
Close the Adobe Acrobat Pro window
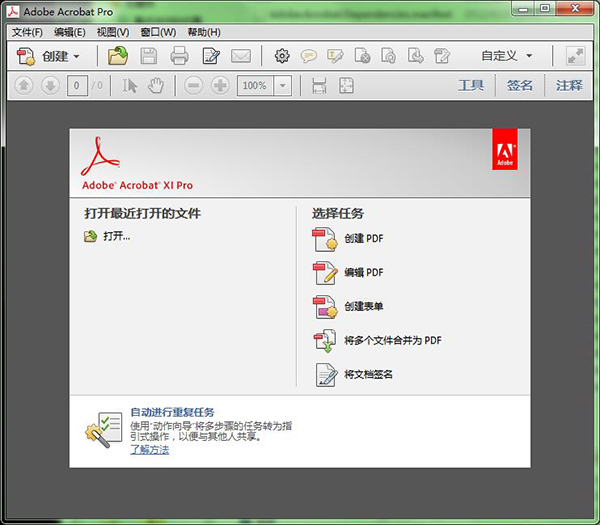[x=575, y=8]
